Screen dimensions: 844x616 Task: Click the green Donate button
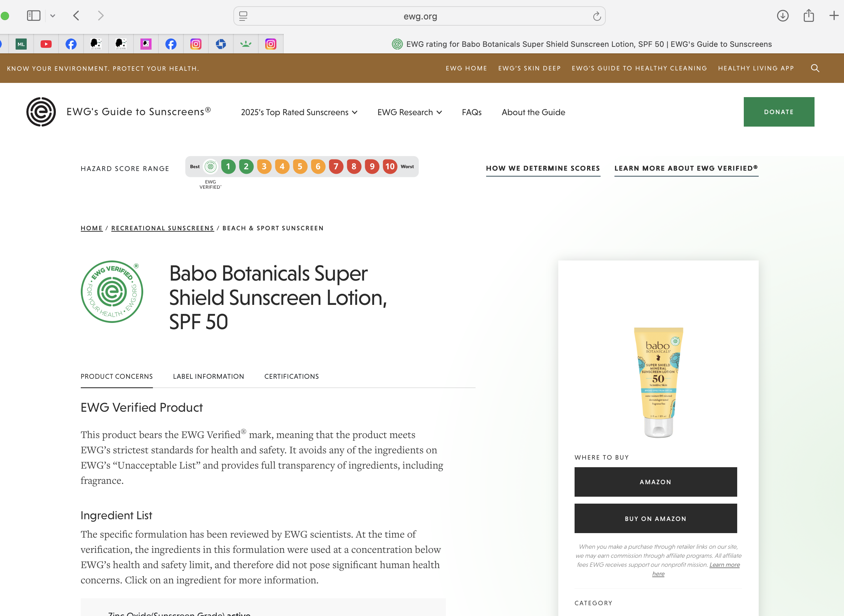tap(779, 112)
